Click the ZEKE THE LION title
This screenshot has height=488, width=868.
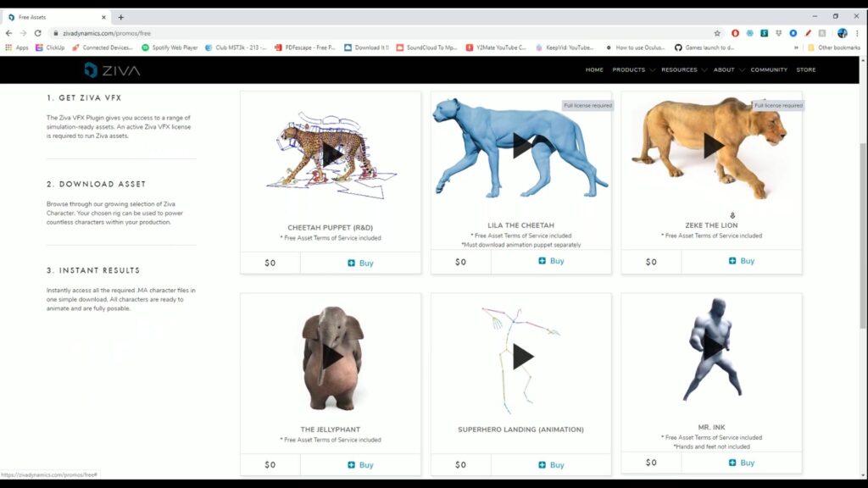point(711,225)
